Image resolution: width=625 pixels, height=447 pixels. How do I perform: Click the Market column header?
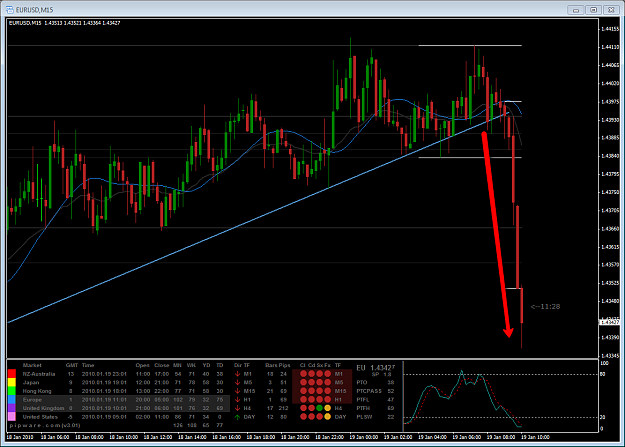click(x=32, y=365)
